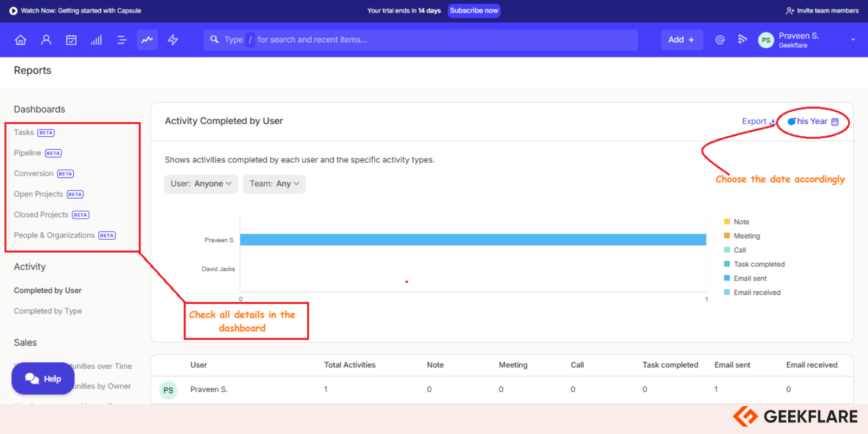This screenshot has height=434, width=868.
Task: Click the Task completed column header
Action: coord(670,365)
